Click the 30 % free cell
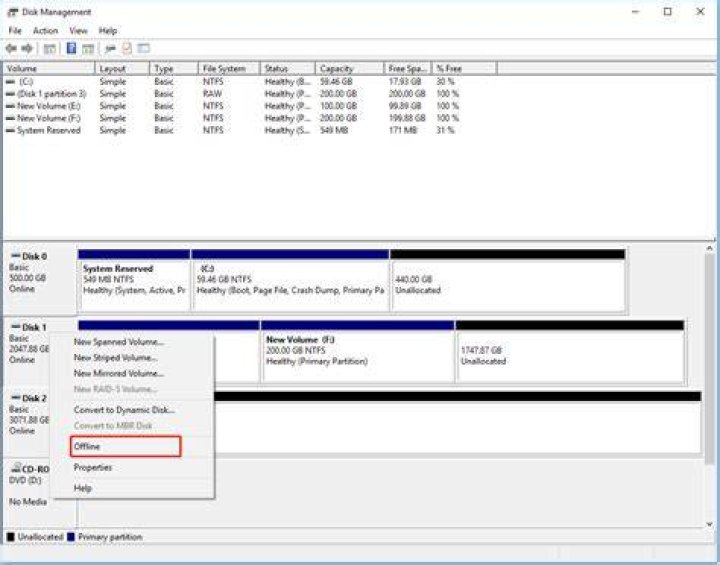720x565 pixels. (x=445, y=82)
